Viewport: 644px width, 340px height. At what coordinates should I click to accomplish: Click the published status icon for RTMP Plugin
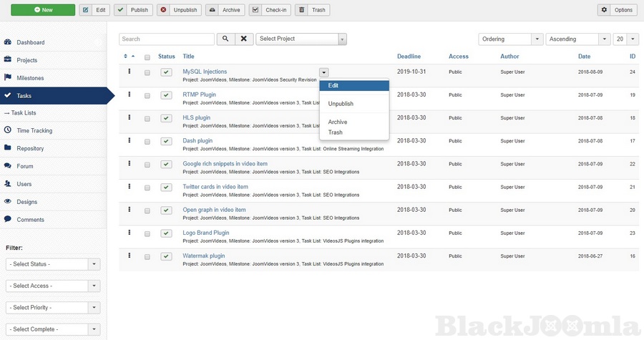(166, 95)
